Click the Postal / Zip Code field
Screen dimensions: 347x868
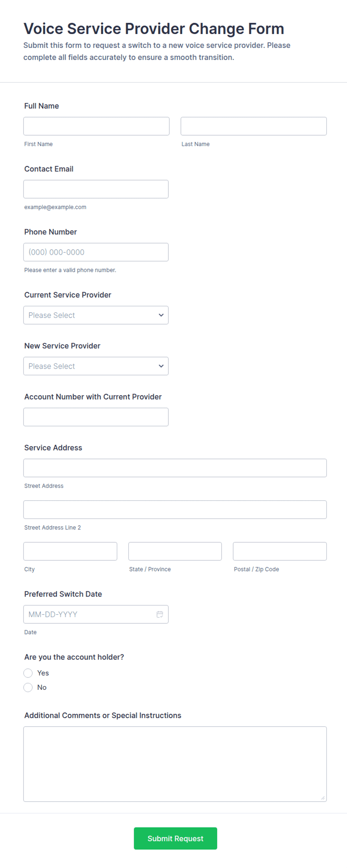pos(280,551)
